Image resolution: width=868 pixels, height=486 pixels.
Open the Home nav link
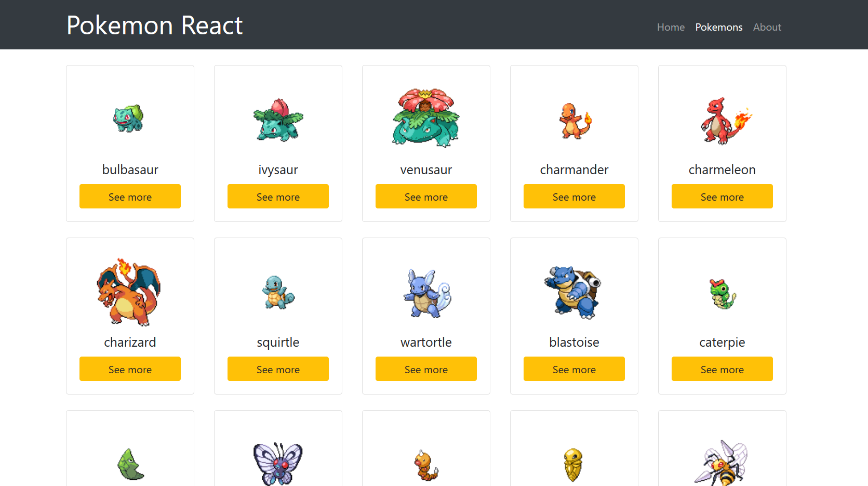671,27
